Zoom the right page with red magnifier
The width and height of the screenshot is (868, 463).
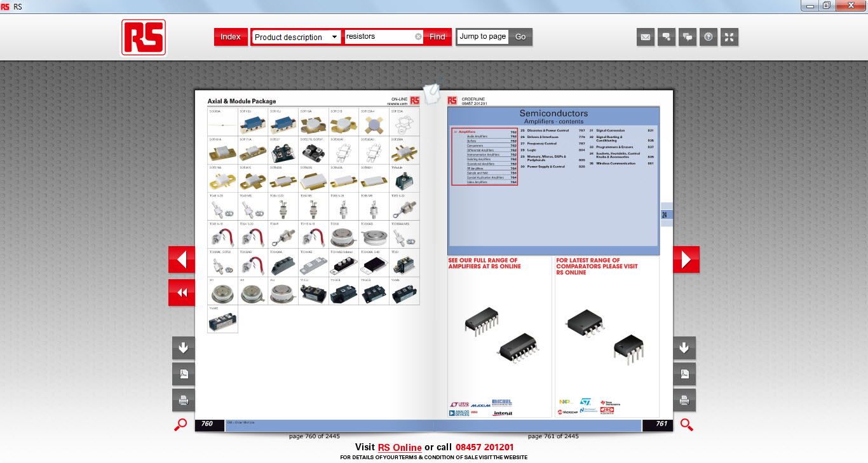(x=686, y=425)
